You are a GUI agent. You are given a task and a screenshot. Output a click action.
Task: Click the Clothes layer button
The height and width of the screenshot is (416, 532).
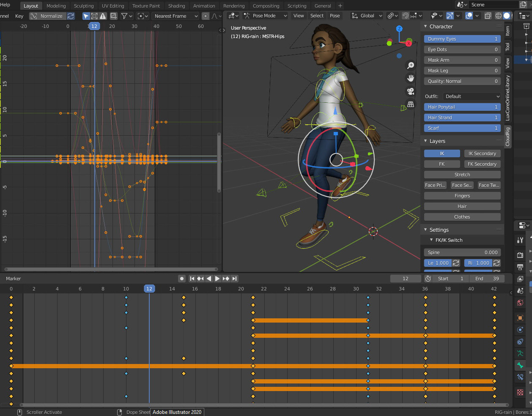tap(462, 217)
